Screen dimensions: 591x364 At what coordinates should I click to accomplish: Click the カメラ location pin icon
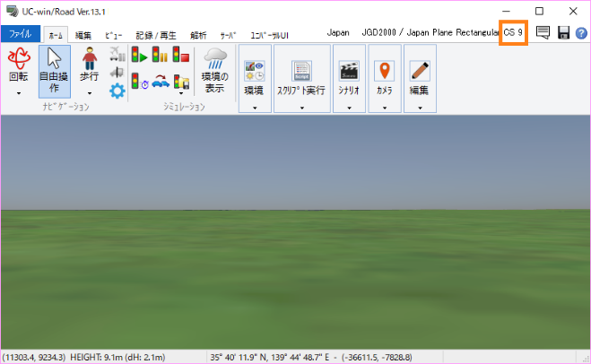point(385,71)
